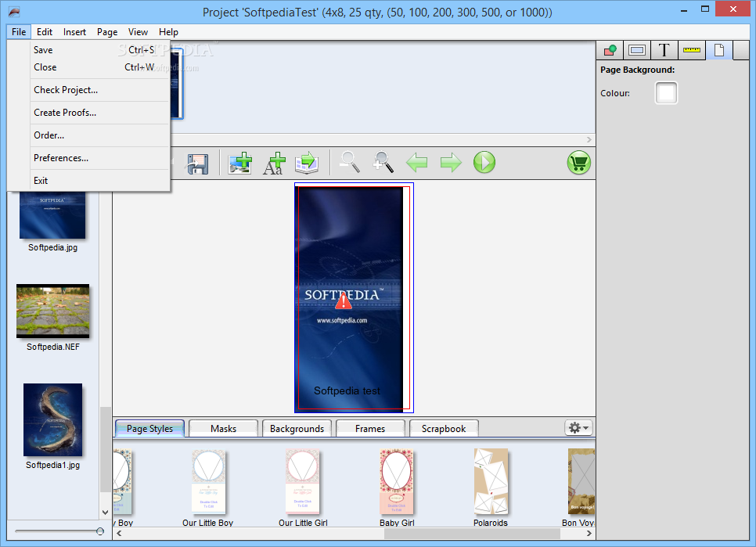Click the green play preview button
This screenshot has height=547, width=756.
[484, 163]
